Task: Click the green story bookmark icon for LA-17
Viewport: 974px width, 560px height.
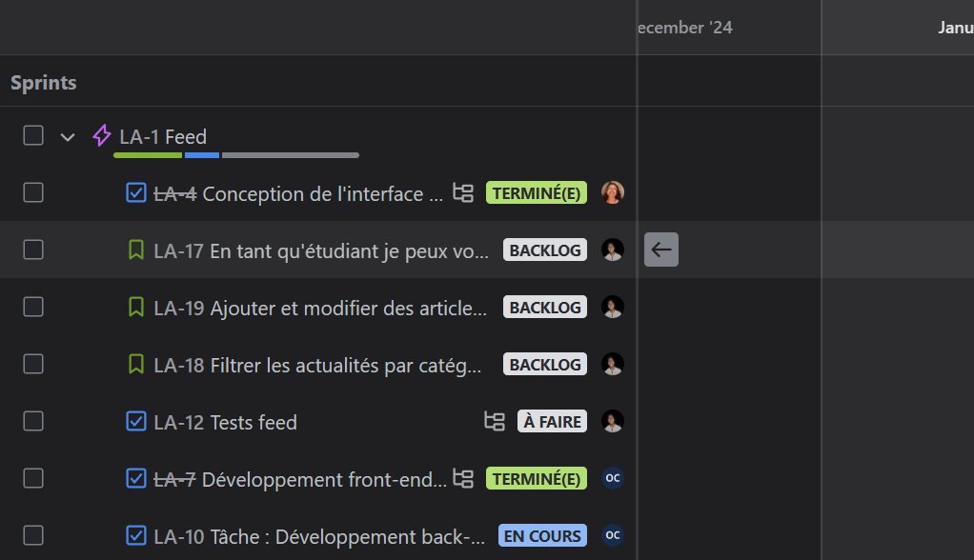Action: coord(136,250)
